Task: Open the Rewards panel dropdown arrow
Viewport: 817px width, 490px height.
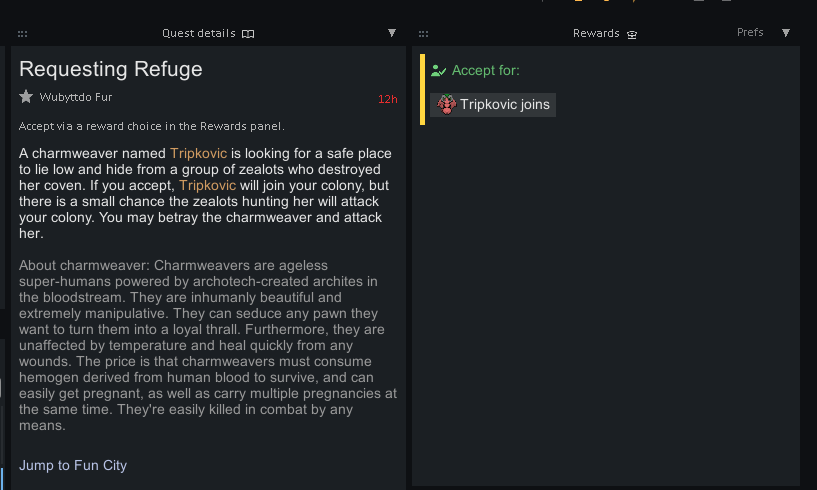Action: [x=786, y=33]
